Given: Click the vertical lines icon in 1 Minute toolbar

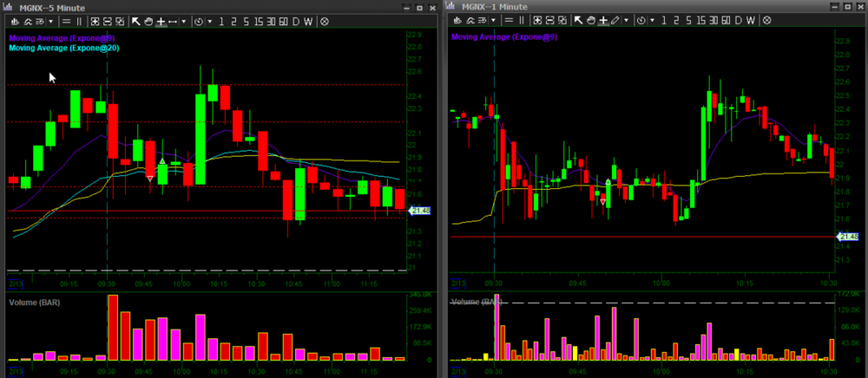Looking at the screenshot, I should 522,22.
